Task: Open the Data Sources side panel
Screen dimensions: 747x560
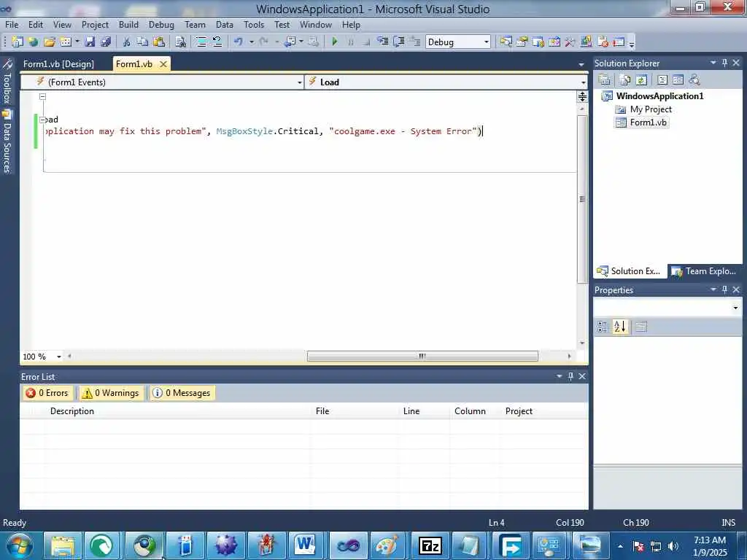Action: point(7,142)
